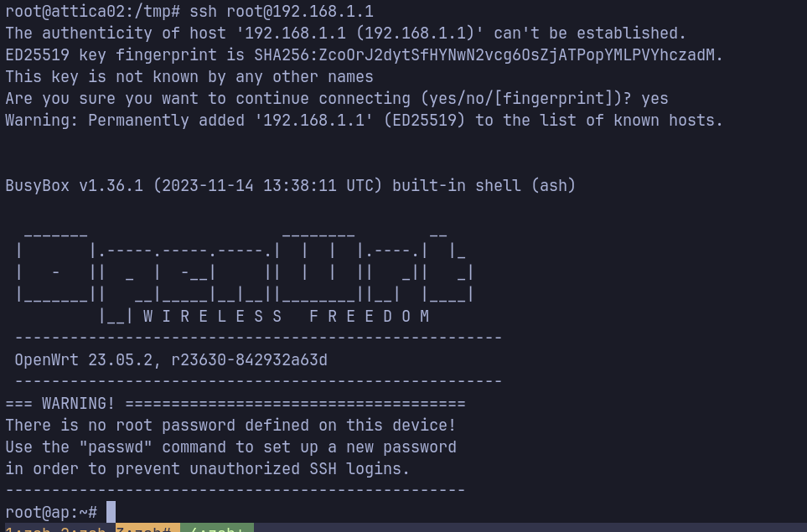The width and height of the screenshot is (807, 532).
Task: Click the WIRELESS FREEDOM banner text
Action: click(x=287, y=316)
